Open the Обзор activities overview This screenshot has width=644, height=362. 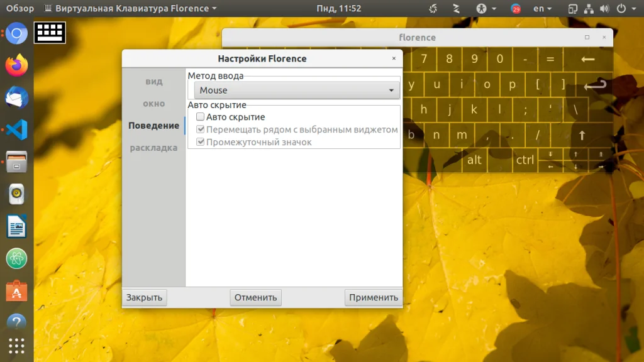coord(19,8)
